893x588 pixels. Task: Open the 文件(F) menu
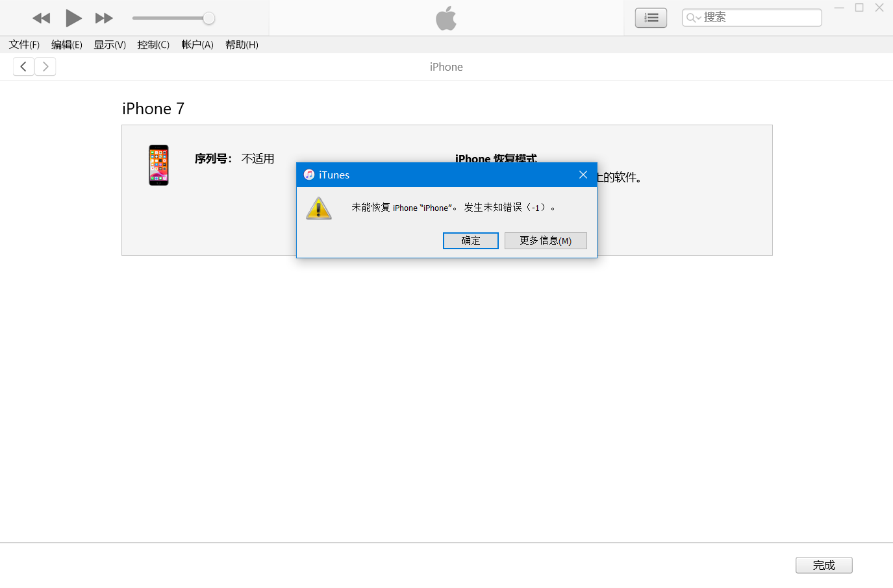pyautogui.click(x=24, y=45)
